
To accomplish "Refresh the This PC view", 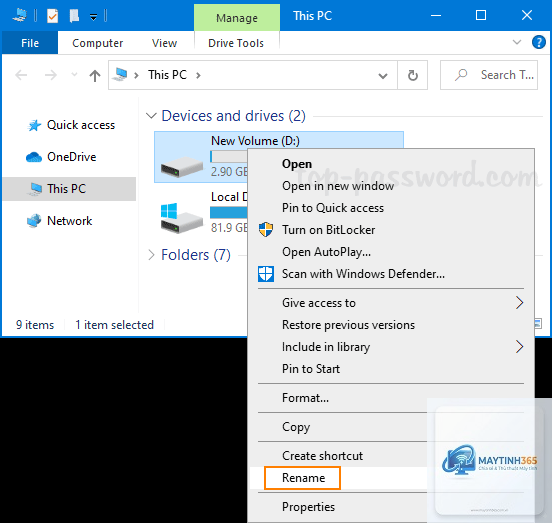I will click(413, 75).
